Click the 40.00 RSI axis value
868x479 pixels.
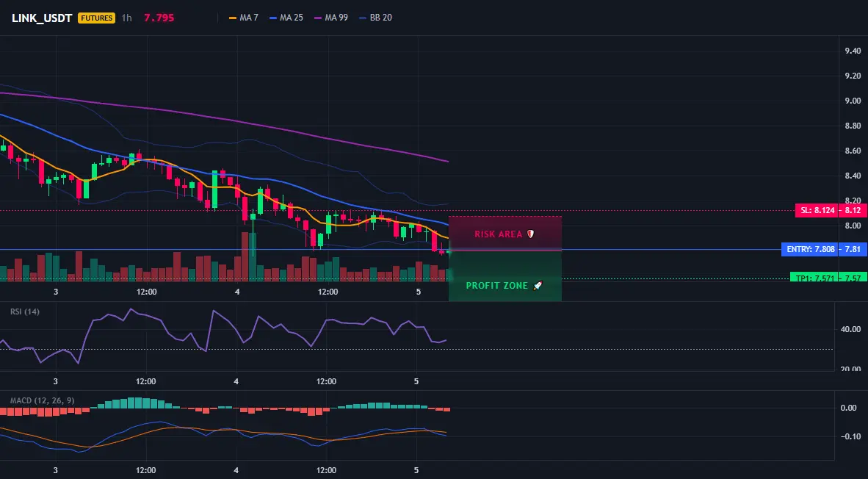(851, 329)
